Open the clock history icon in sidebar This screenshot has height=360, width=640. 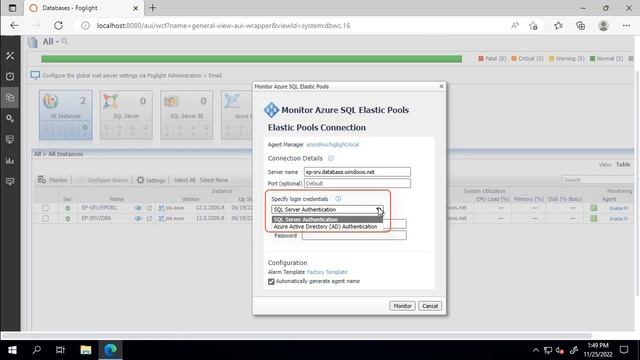tap(10, 76)
